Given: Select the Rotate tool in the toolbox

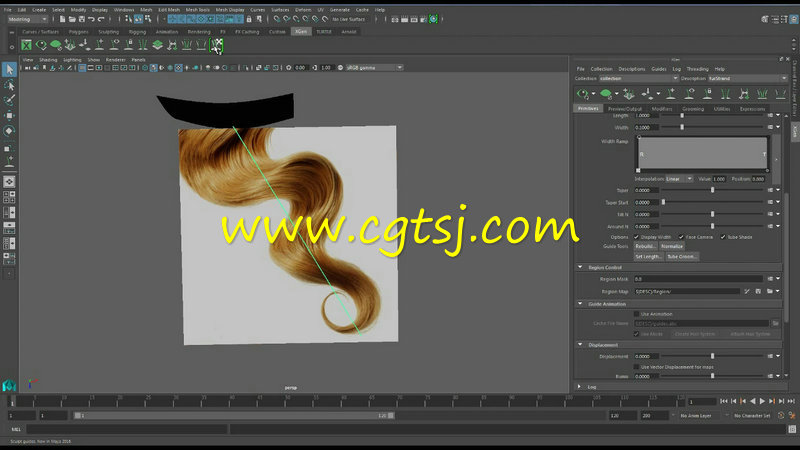Looking at the screenshot, I should (x=9, y=131).
